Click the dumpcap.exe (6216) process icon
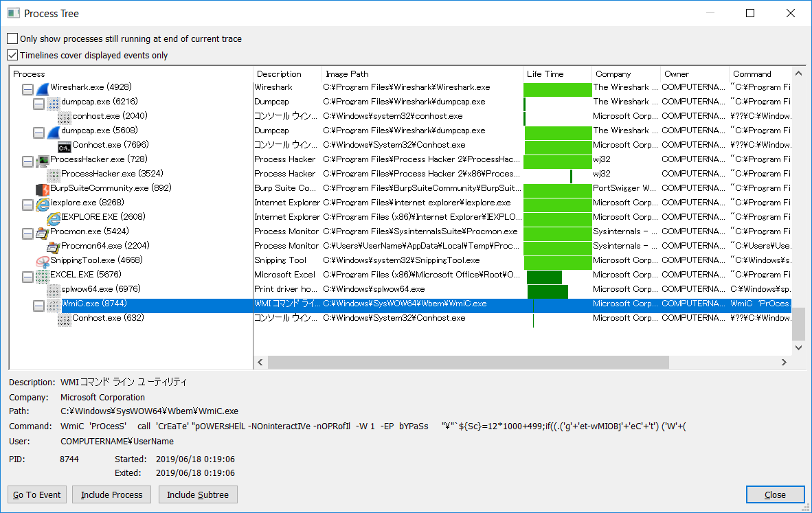The height and width of the screenshot is (513, 812). tap(54, 104)
